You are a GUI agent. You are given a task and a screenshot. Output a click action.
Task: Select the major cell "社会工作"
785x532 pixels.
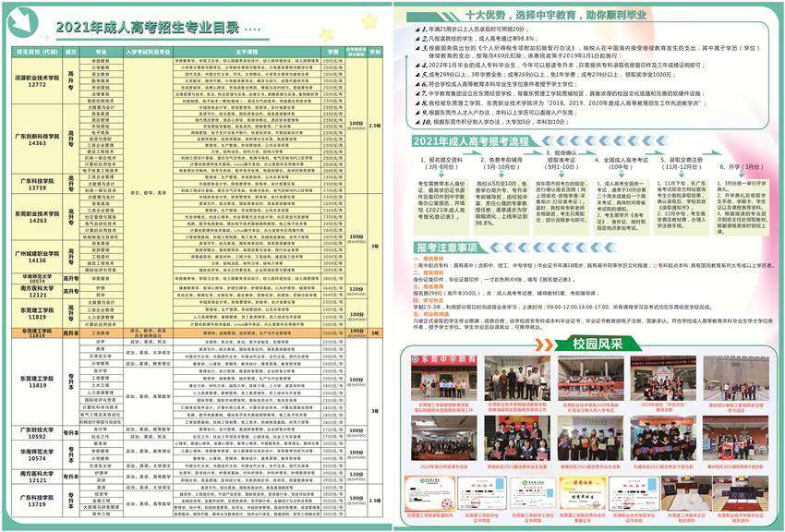pyautogui.click(x=102, y=437)
